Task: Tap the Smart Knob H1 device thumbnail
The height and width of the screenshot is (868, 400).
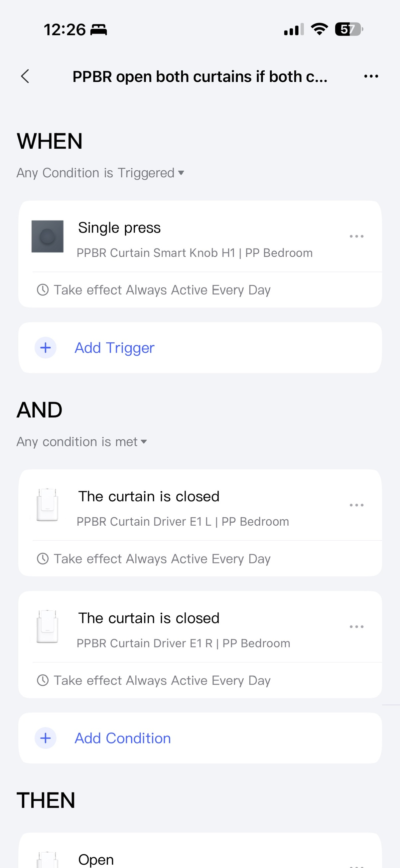Action: click(48, 236)
